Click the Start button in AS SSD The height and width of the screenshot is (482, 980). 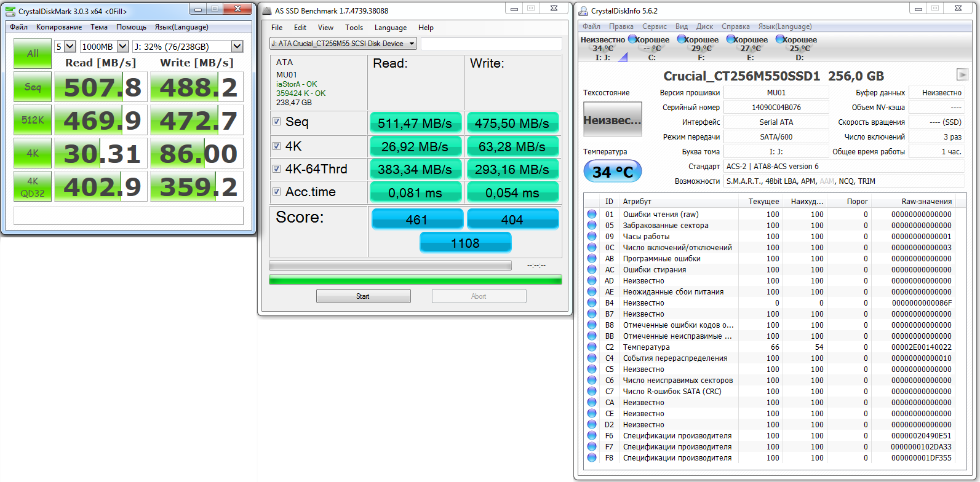[x=364, y=296]
